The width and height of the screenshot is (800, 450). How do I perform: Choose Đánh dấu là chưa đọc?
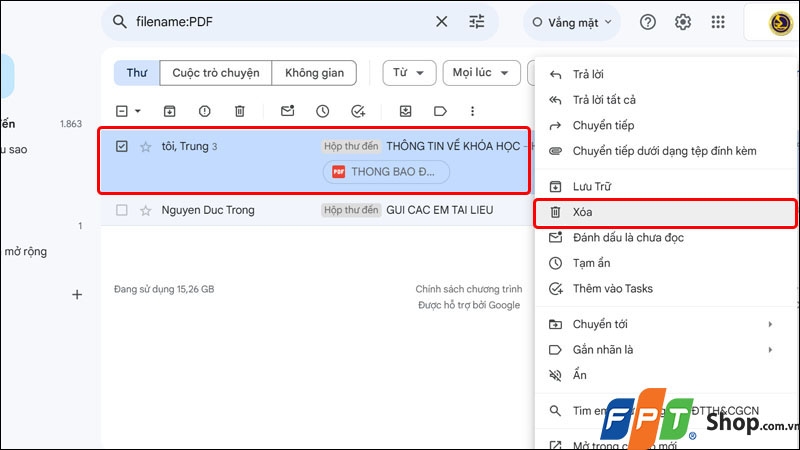665,238
